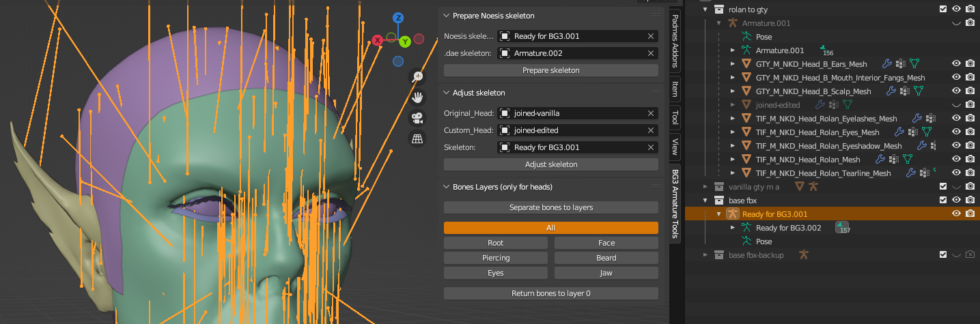This screenshot has height=324, width=980.
Task: Expand the vanilla gty m a collection
Action: (x=705, y=186)
